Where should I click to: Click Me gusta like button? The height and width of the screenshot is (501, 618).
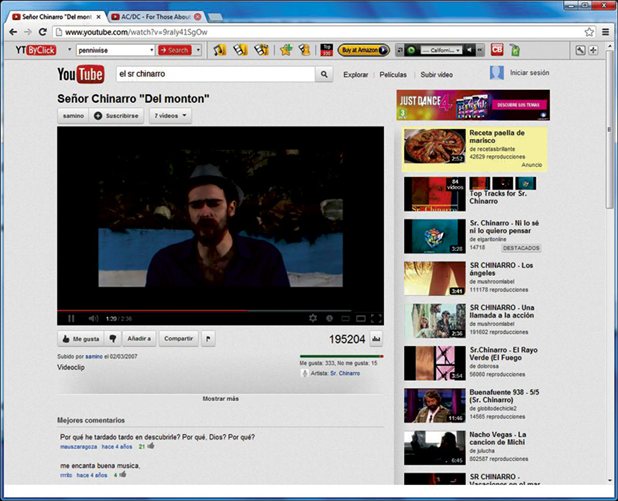coord(81,339)
